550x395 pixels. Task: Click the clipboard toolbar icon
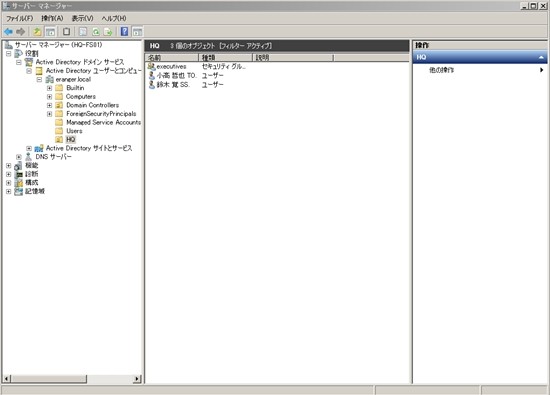coord(66,32)
